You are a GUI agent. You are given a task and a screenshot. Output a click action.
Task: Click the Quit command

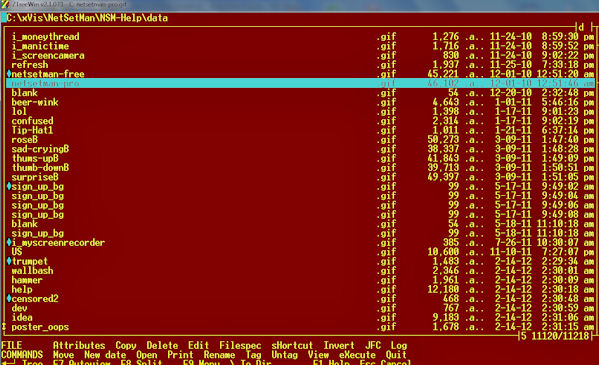click(396, 355)
